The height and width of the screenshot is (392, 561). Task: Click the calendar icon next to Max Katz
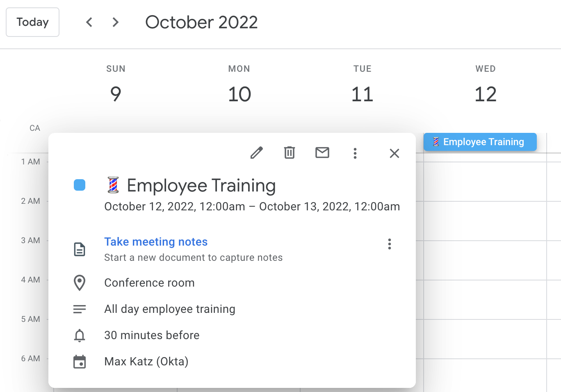[80, 362]
